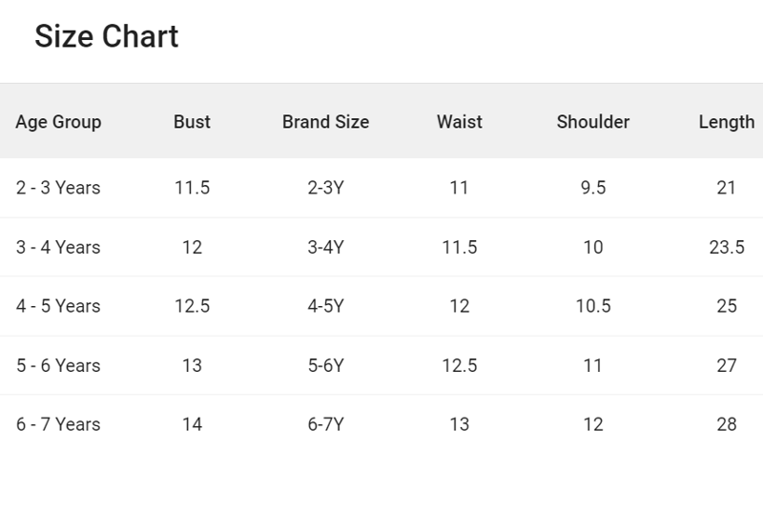The width and height of the screenshot is (763, 532).
Task: Choose the 4 - 5 Years row
Action: (58, 307)
